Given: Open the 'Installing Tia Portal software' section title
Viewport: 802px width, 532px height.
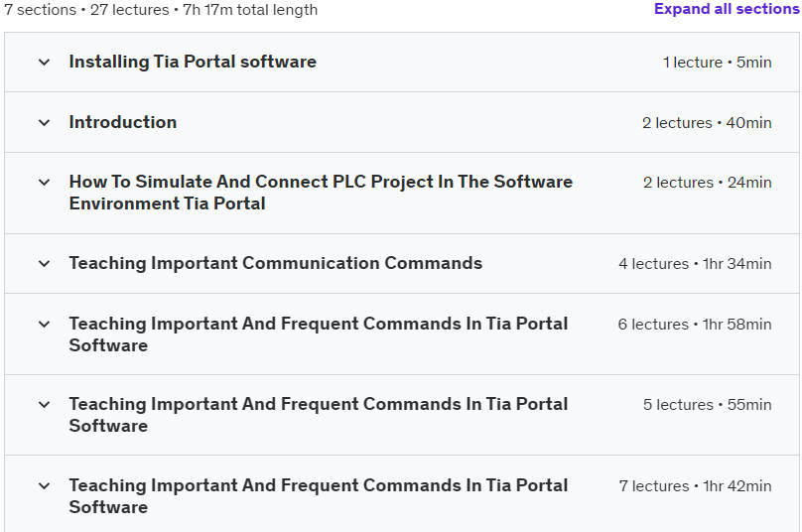Looking at the screenshot, I should (x=193, y=62).
